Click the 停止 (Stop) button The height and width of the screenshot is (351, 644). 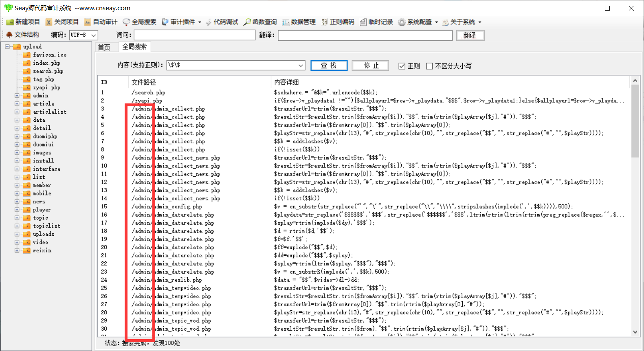[x=370, y=66]
